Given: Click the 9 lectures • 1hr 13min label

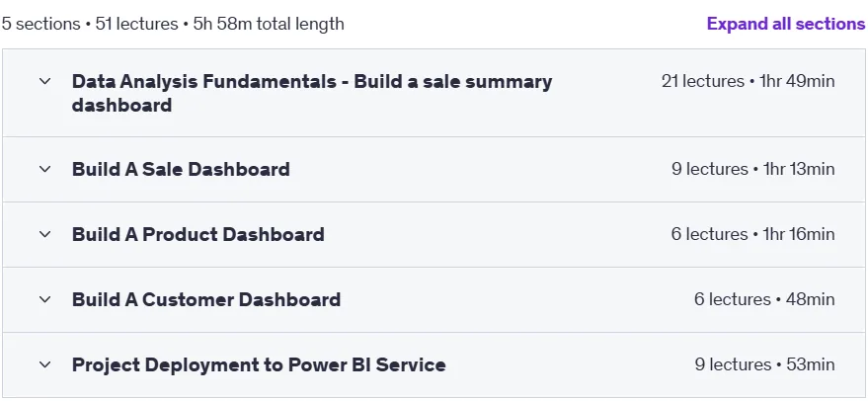Looking at the screenshot, I should tap(753, 169).
